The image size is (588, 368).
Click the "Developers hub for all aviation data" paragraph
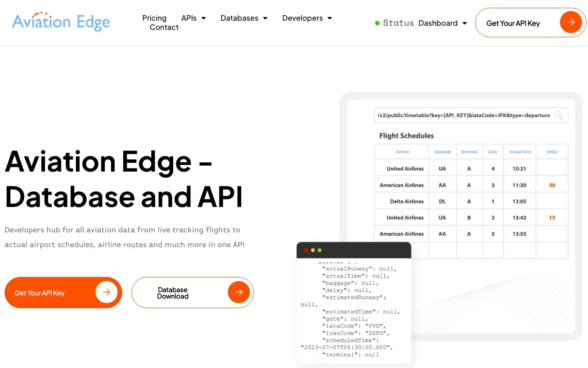click(124, 237)
